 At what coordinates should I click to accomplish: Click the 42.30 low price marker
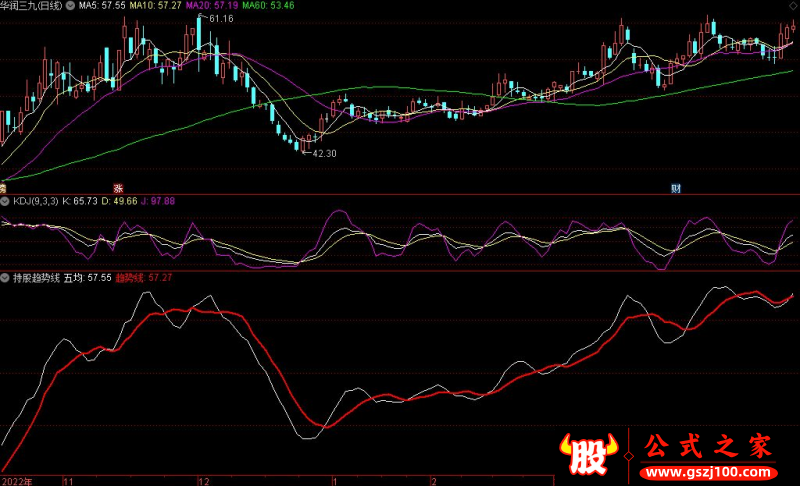click(323, 153)
